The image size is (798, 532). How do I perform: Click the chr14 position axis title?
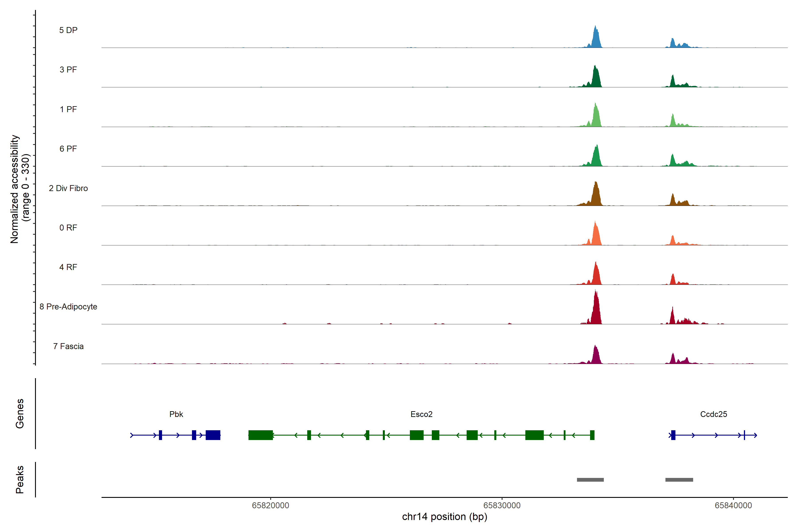tap(444, 517)
